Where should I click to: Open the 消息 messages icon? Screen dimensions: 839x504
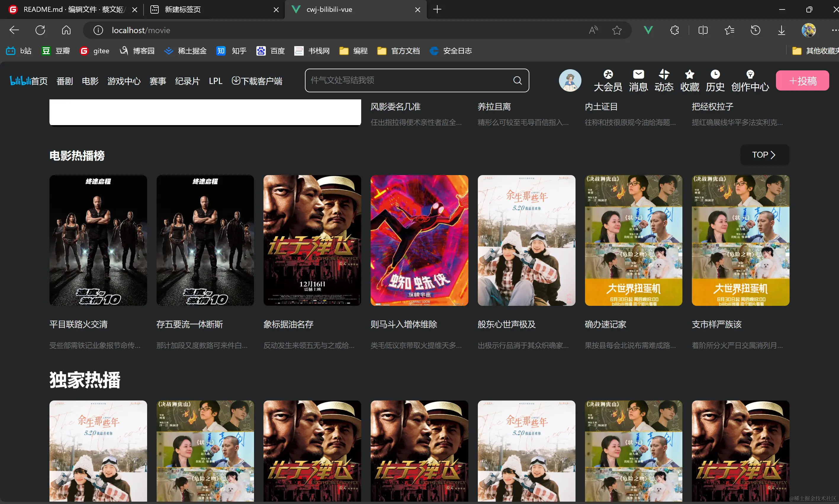(x=638, y=80)
